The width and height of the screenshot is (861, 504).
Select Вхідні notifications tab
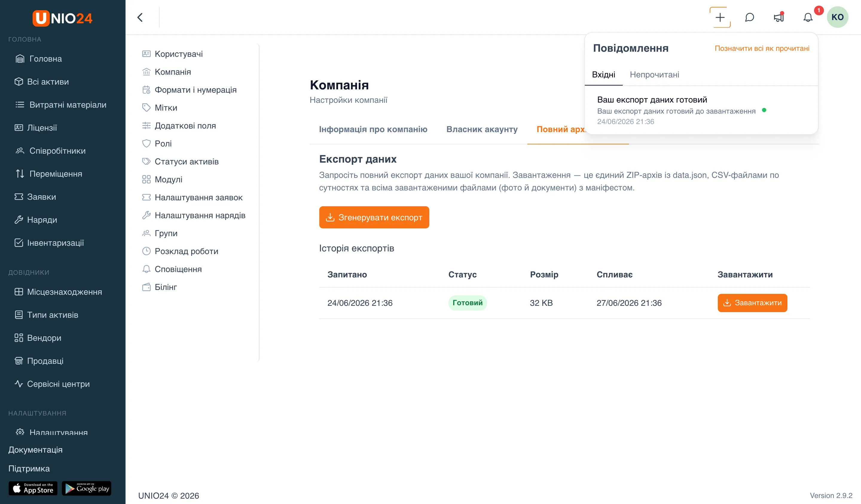(603, 75)
